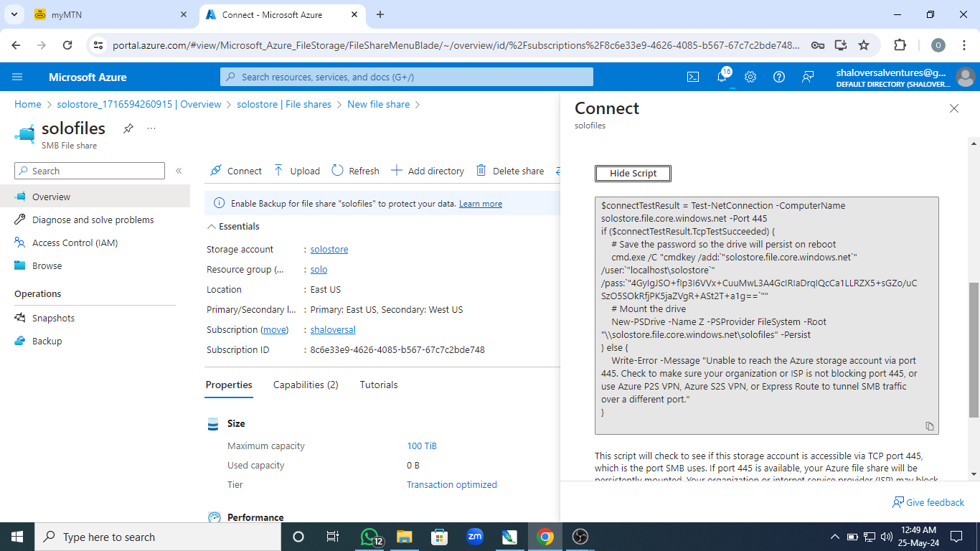Open solostore_1716594260915 | Overview breadcrumb
This screenshot has width=980, height=551.
139,104
